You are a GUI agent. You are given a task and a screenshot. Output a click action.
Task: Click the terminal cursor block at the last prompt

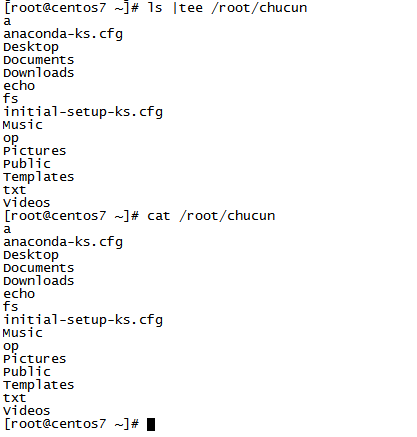pyautogui.click(x=151, y=424)
